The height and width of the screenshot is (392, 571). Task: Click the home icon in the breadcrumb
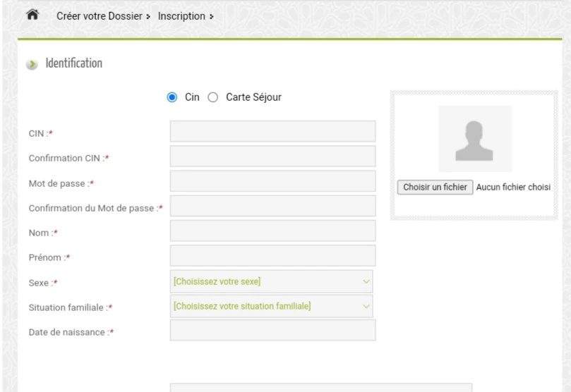point(32,15)
